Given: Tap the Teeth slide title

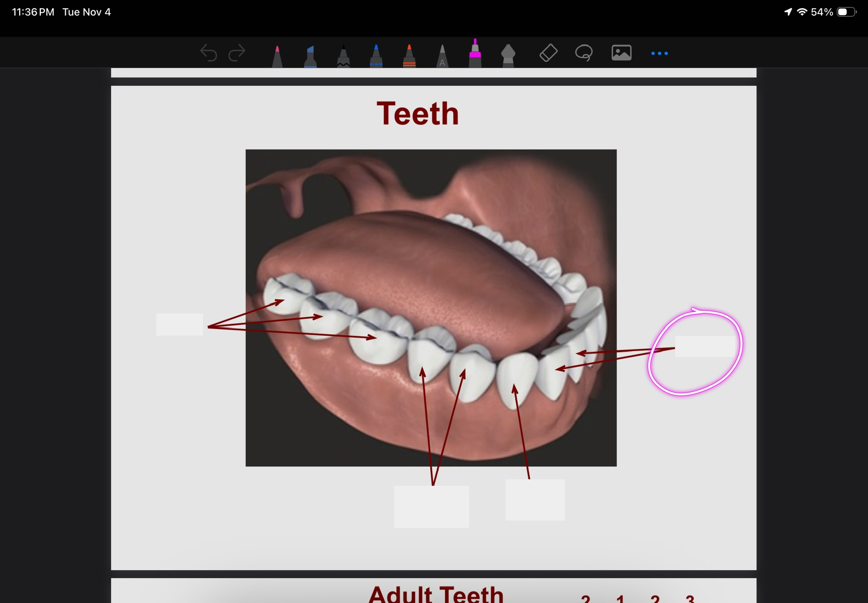Looking at the screenshot, I should coord(418,113).
